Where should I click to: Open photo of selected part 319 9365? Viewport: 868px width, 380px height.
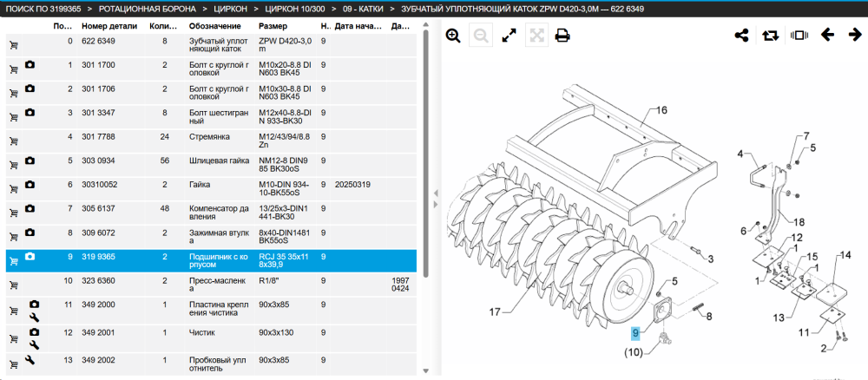click(x=30, y=256)
